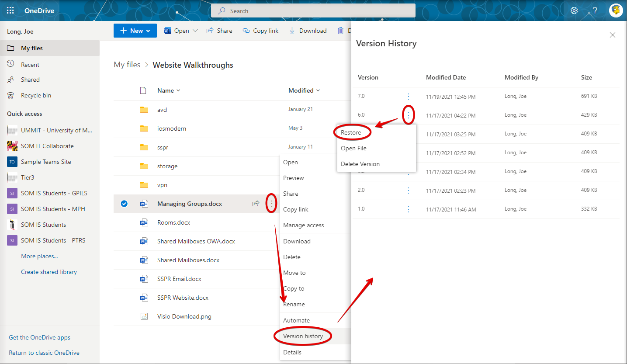Click the Visio Download.png file icon
The image size is (627, 364).
pos(144,316)
